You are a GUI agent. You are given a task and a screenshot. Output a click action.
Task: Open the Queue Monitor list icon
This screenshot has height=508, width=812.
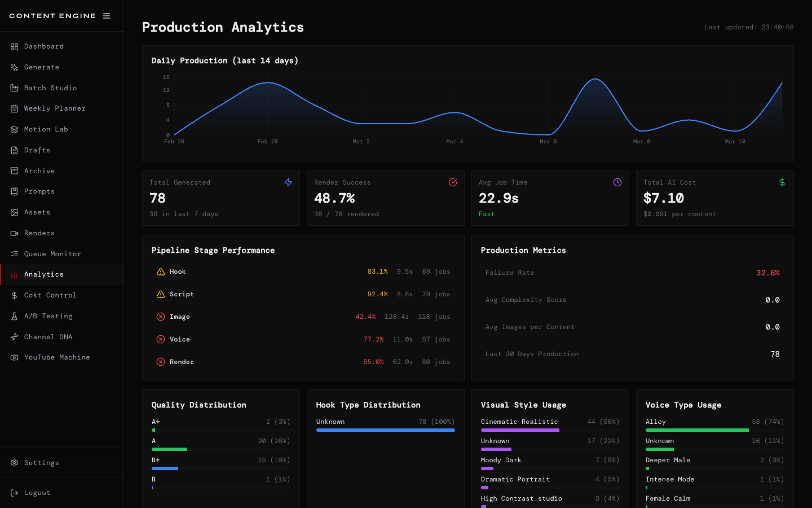click(x=14, y=253)
